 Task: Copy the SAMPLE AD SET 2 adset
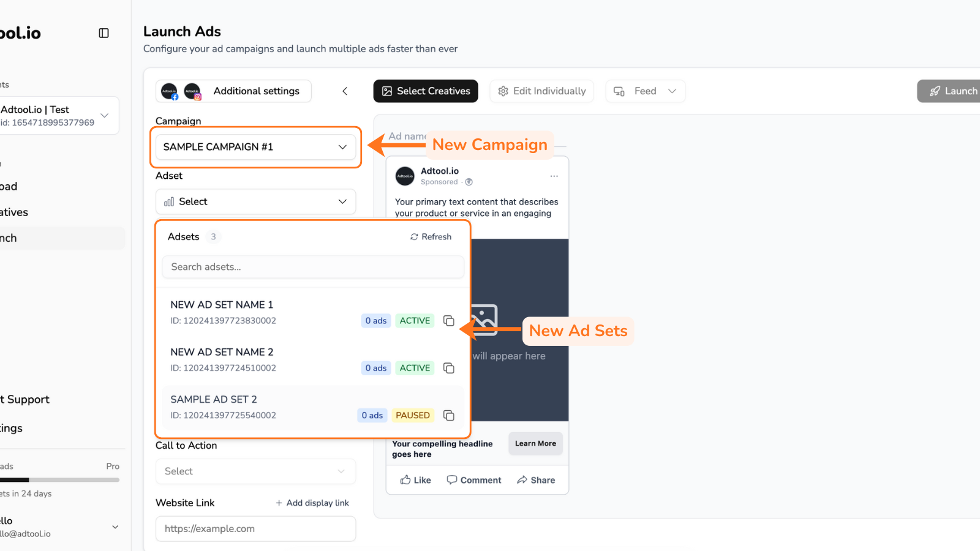[x=449, y=416]
